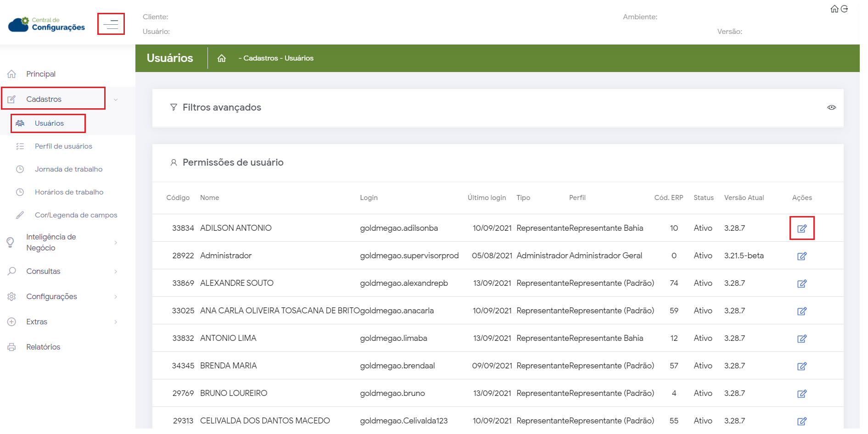Click the home icon in the breadcrumb

[222, 58]
